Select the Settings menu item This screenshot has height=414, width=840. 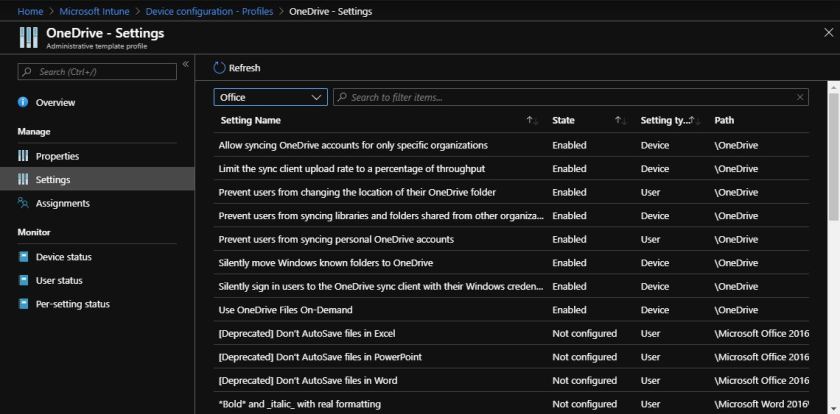tap(97, 179)
